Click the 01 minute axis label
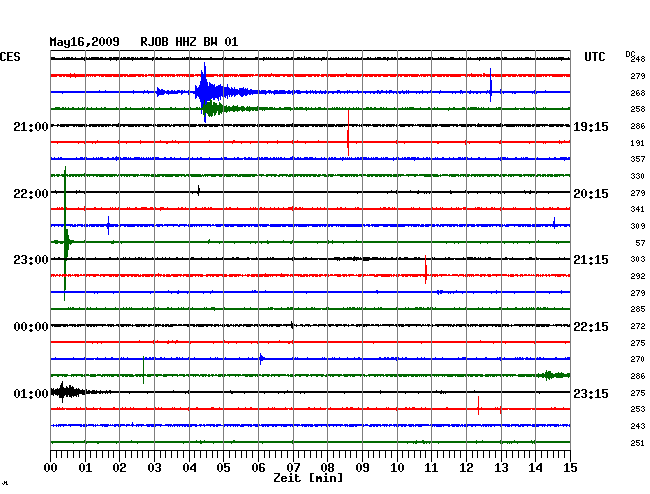 click(85, 467)
